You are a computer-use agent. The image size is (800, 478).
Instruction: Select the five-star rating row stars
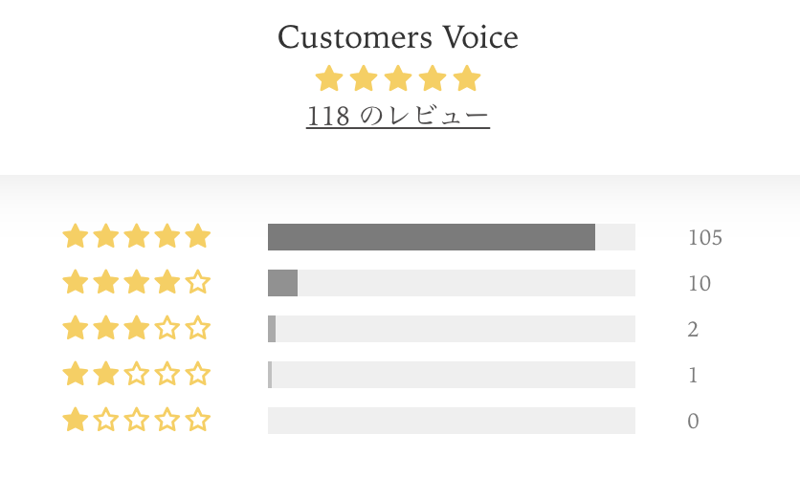tap(136, 237)
